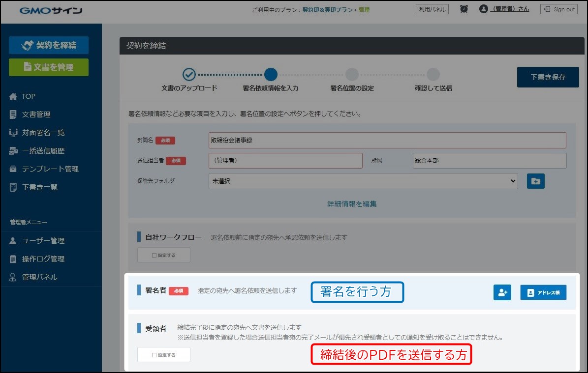
Task: Click the 所属 input field
Action: click(x=490, y=160)
